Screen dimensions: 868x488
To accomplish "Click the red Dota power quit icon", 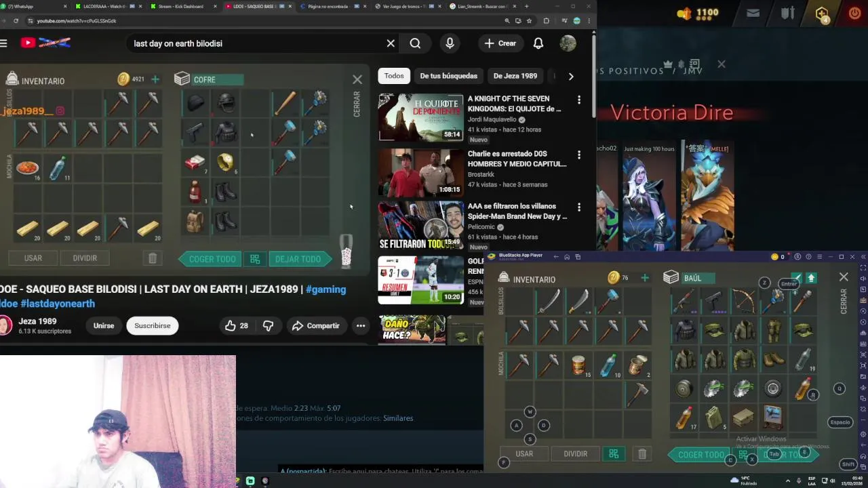I will [x=854, y=13].
